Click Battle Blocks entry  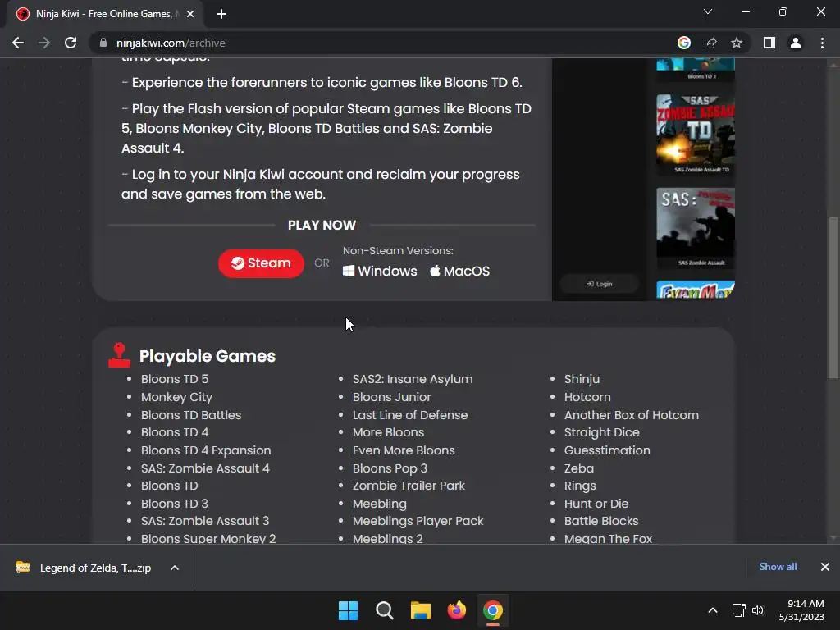tap(601, 521)
